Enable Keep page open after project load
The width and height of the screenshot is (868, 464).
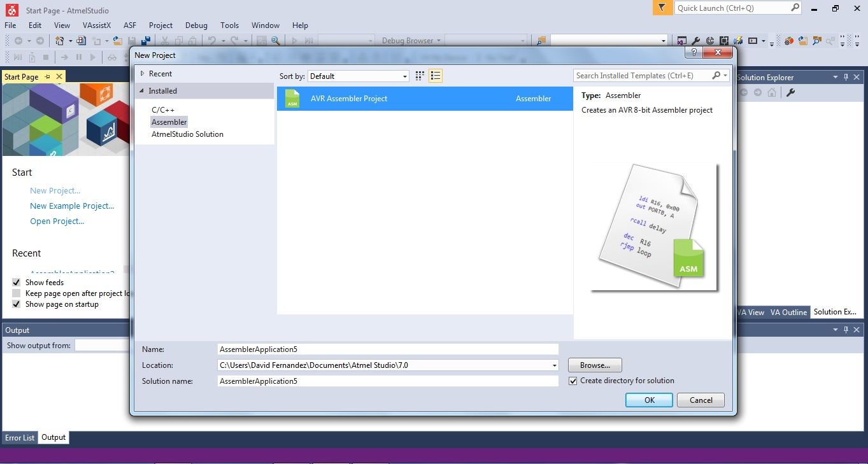16,293
